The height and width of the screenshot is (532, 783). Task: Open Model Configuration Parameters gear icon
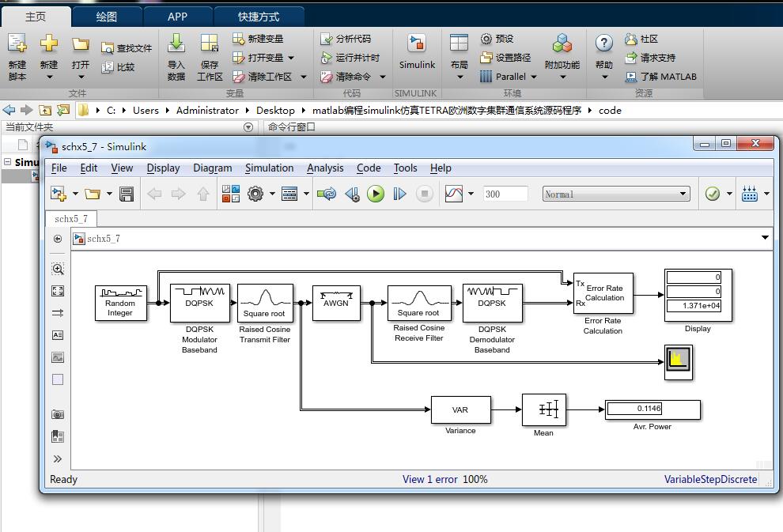point(255,194)
